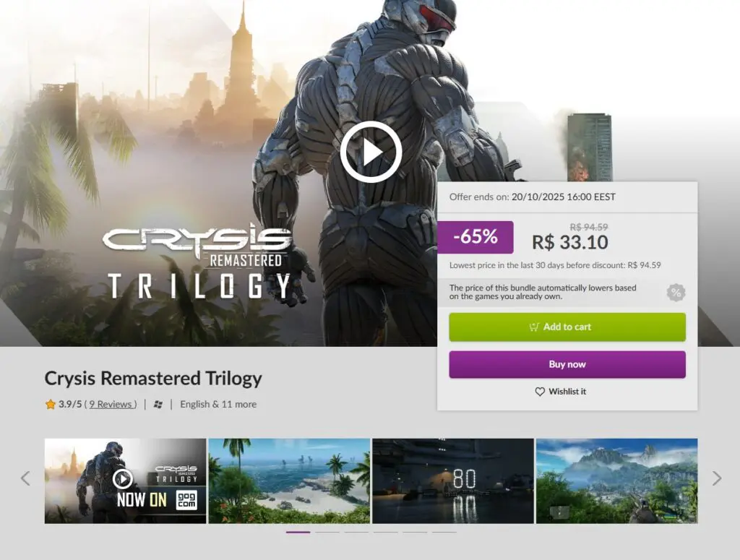Viewport: 740px width, 560px height.
Task: Show next screenshots with right arrow
Action: (717, 478)
